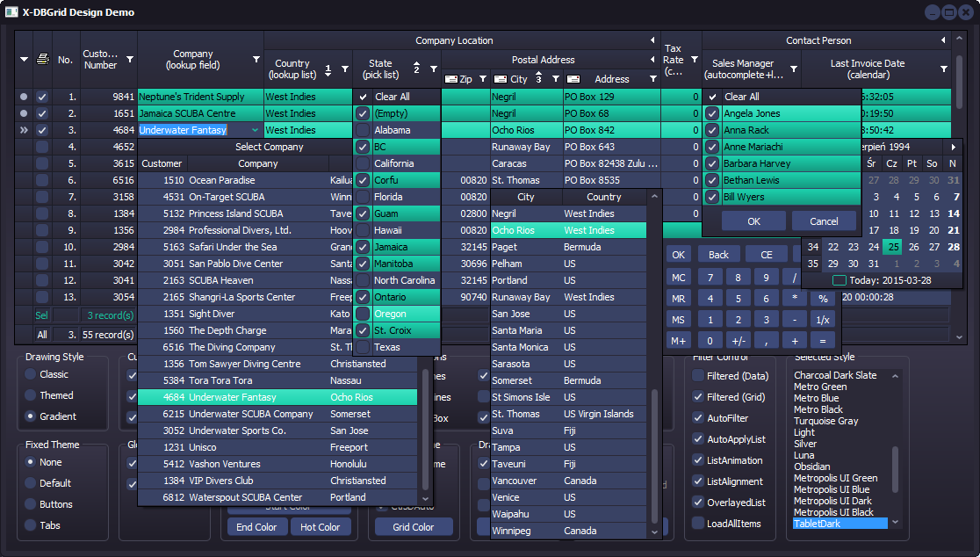Click the Last Invoice Date filter funnel
980x557 pixels.
944,69
